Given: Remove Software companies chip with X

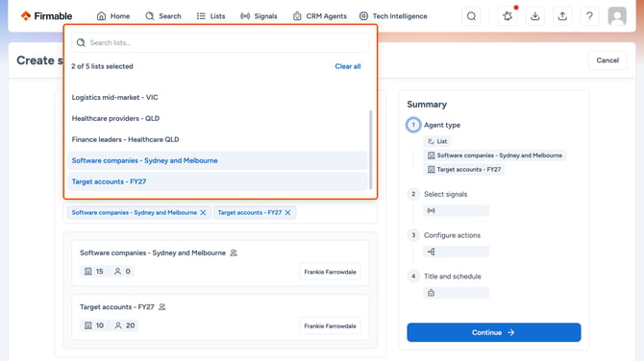Looking at the screenshot, I should [x=203, y=212].
